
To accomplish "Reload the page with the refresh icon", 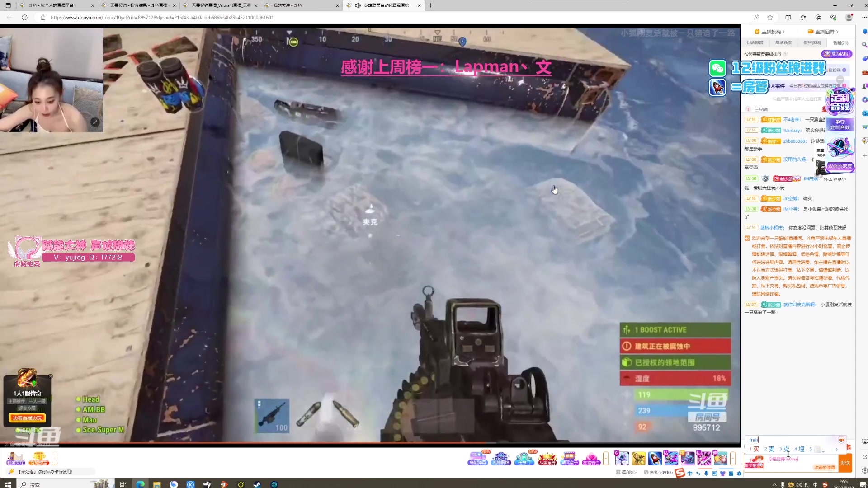I will pos(24,17).
